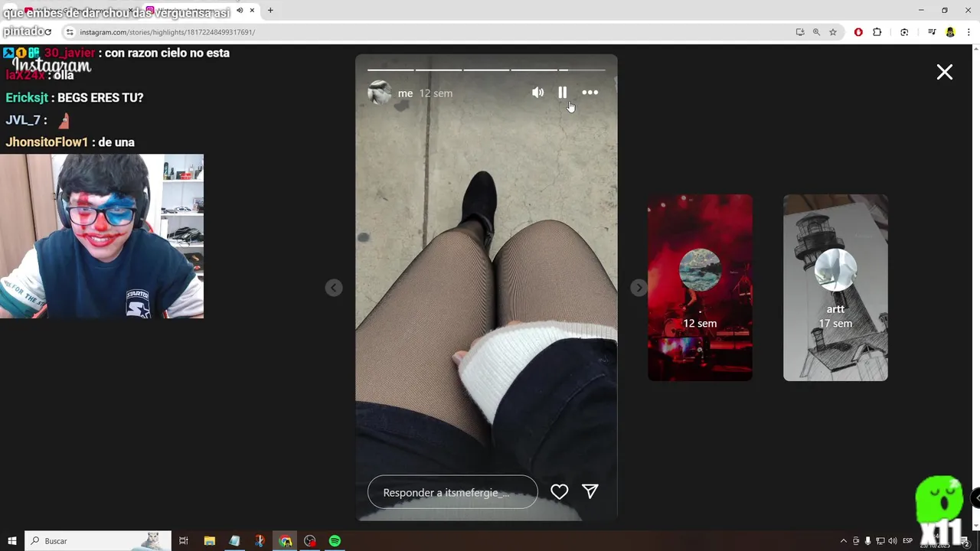Open a new tab with the plus button
This screenshot has width=980, height=551.
point(270,11)
